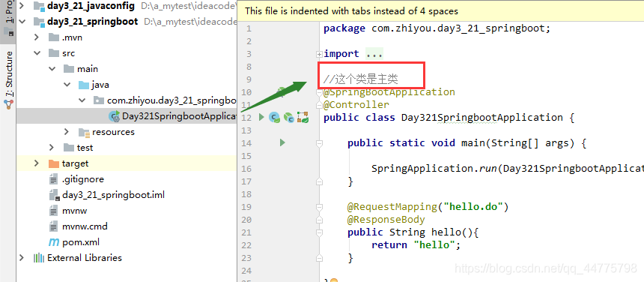This screenshot has width=644, height=282.
Task: Collapse the com.zhiyou.day3_21_springboot package node
Action: (x=82, y=100)
